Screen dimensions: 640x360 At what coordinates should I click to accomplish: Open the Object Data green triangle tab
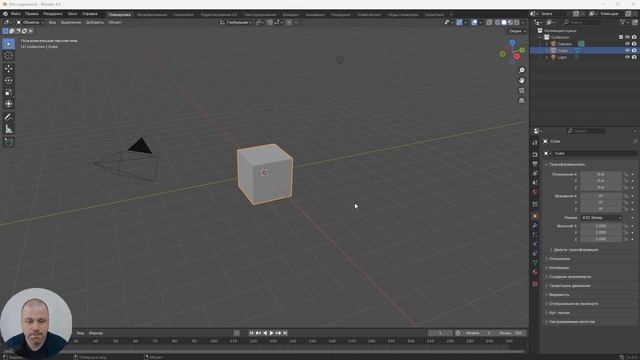click(535, 262)
